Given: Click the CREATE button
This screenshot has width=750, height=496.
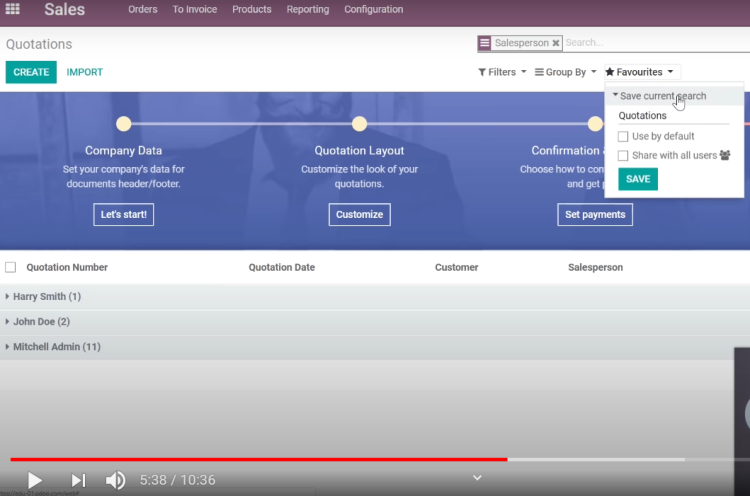Looking at the screenshot, I should coord(31,72).
